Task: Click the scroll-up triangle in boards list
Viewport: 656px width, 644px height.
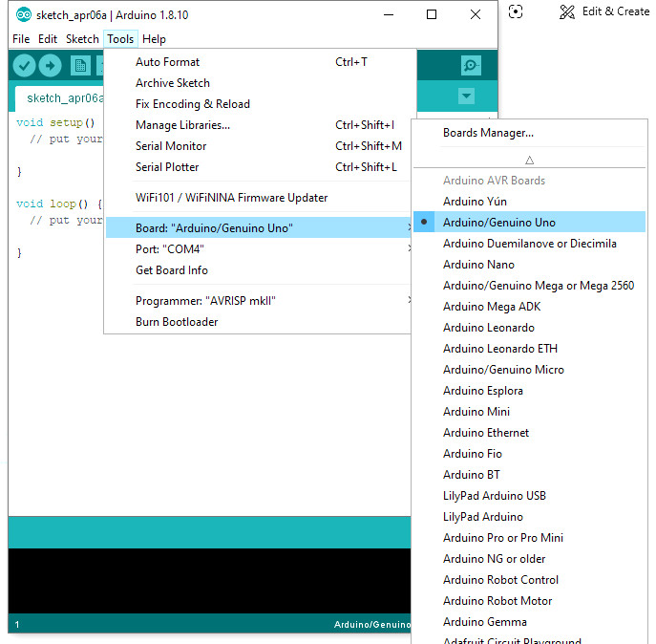Action: pos(530,160)
